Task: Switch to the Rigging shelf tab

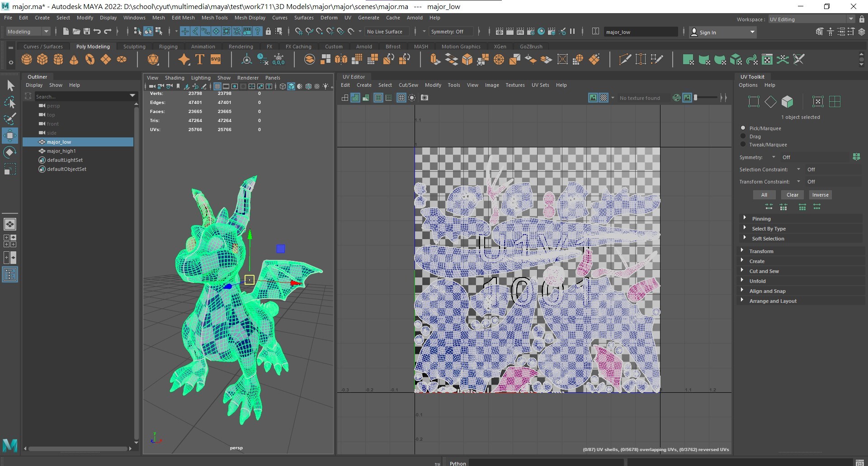Action: tap(168, 47)
